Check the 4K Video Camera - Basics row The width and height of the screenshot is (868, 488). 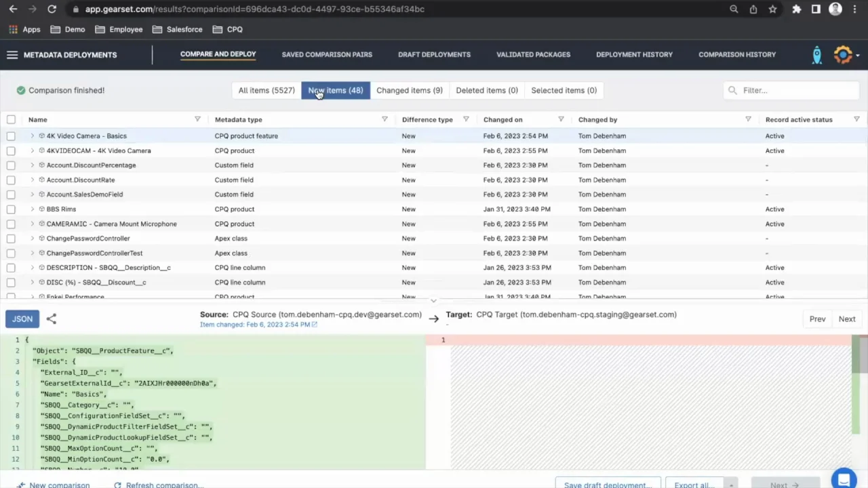11,136
